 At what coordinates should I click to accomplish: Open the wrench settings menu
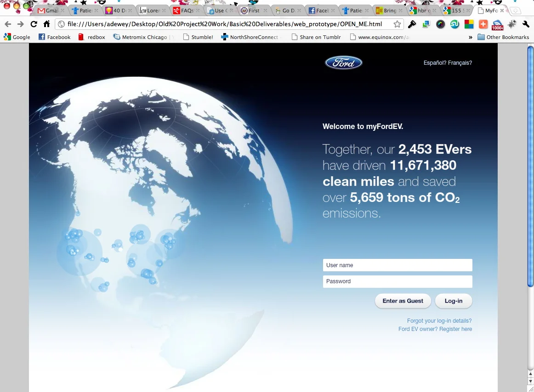click(x=526, y=24)
